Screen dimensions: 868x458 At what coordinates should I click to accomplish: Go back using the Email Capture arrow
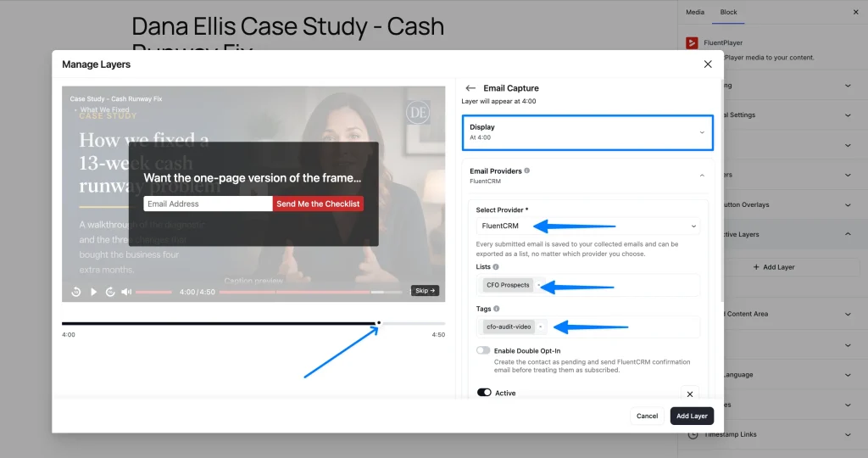click(x=470, y=88)
